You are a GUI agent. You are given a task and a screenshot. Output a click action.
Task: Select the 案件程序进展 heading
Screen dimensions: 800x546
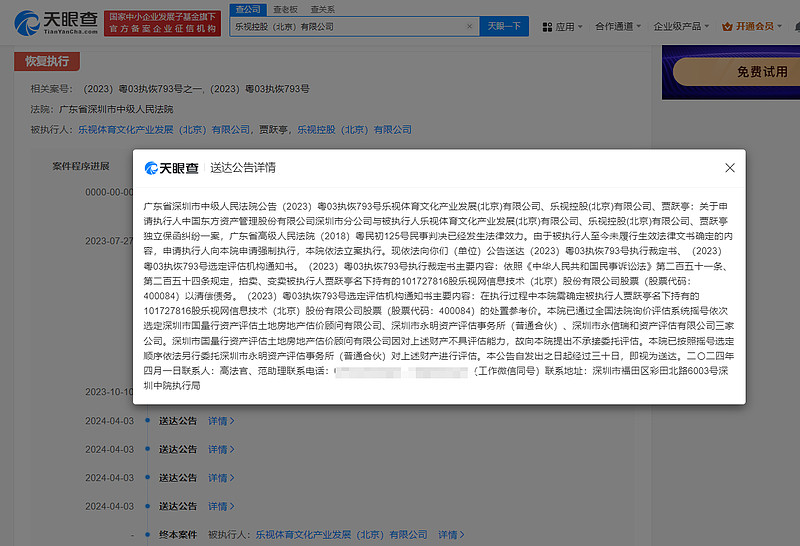pos(81,166)
